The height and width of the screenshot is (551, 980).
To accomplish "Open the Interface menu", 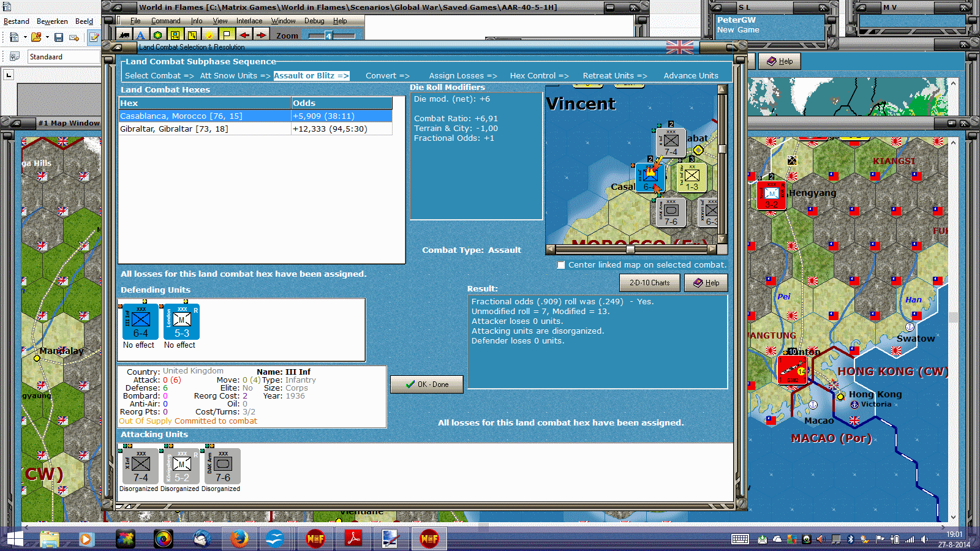I will click(249, 21).
